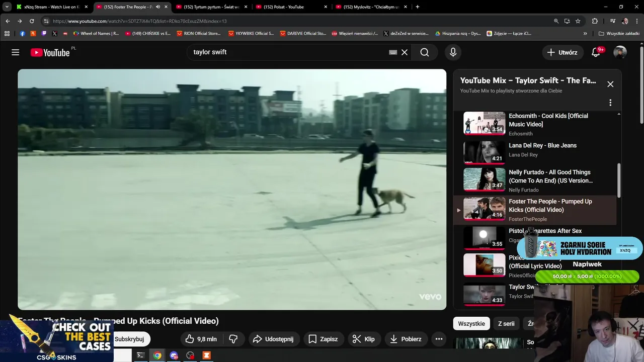Viewport: 644px width, 362px height.
Task: Open the YouTube account avatar menu
Action: pyautogui.click(x=620, y=52)
